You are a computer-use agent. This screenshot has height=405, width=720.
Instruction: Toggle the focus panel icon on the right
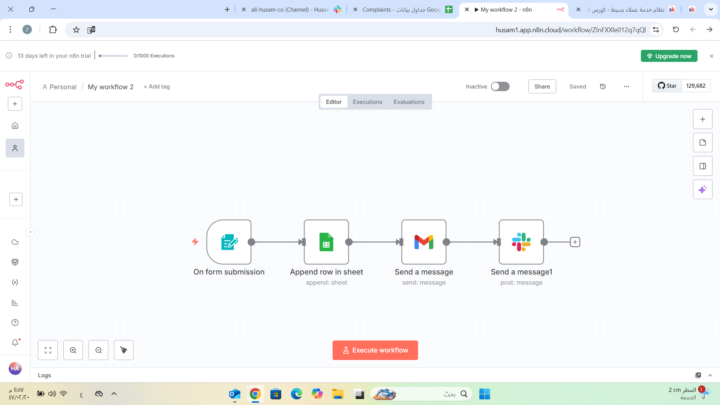coord(703,166)
